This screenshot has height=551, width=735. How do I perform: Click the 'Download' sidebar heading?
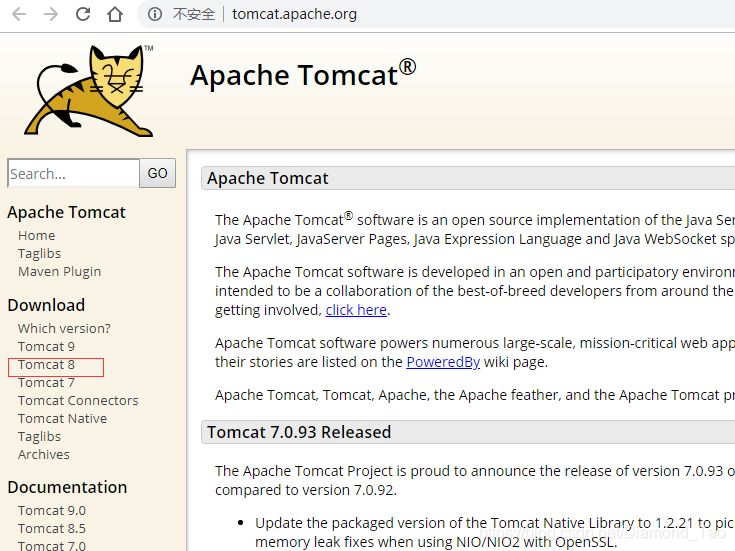pyautogui.click(x=46, y=305)
